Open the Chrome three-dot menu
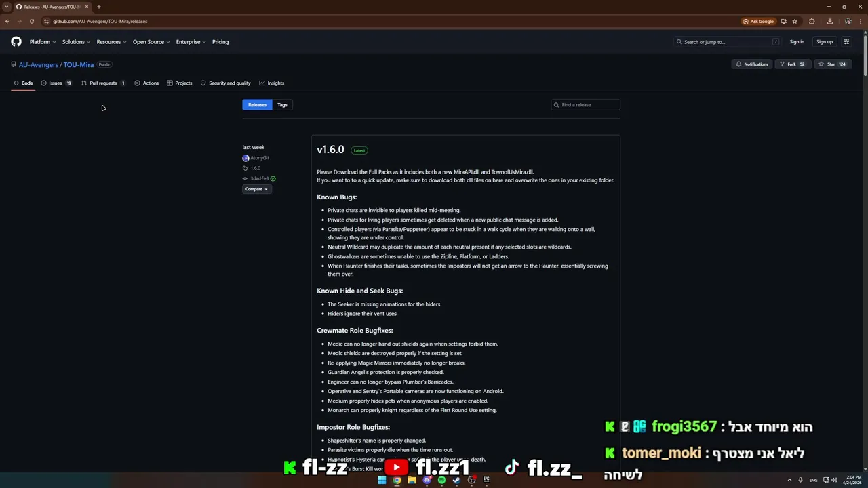Screen dimensions: 868x488 (x=860, y=21)
